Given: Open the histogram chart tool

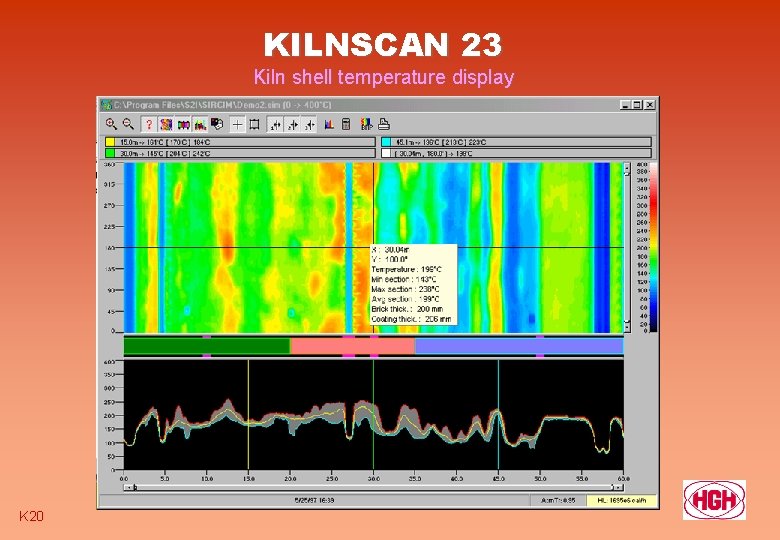Looking at the screenshot, I should (x=329, y=124).
